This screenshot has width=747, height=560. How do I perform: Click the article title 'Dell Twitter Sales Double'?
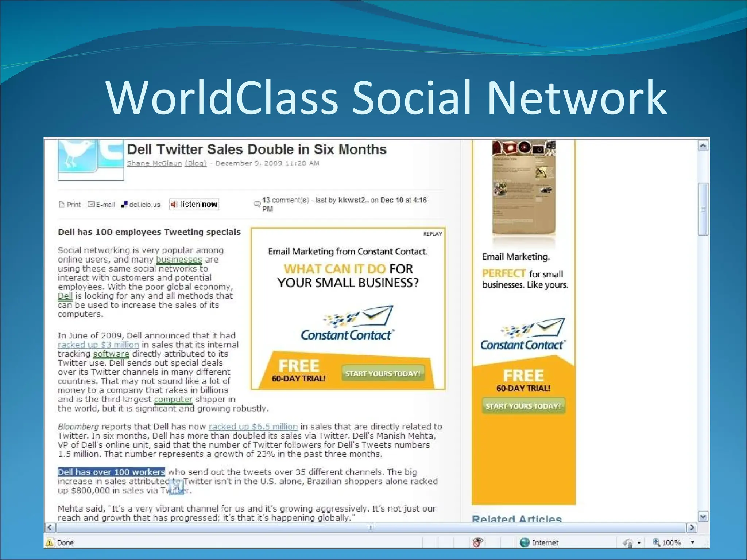point(256,149)
